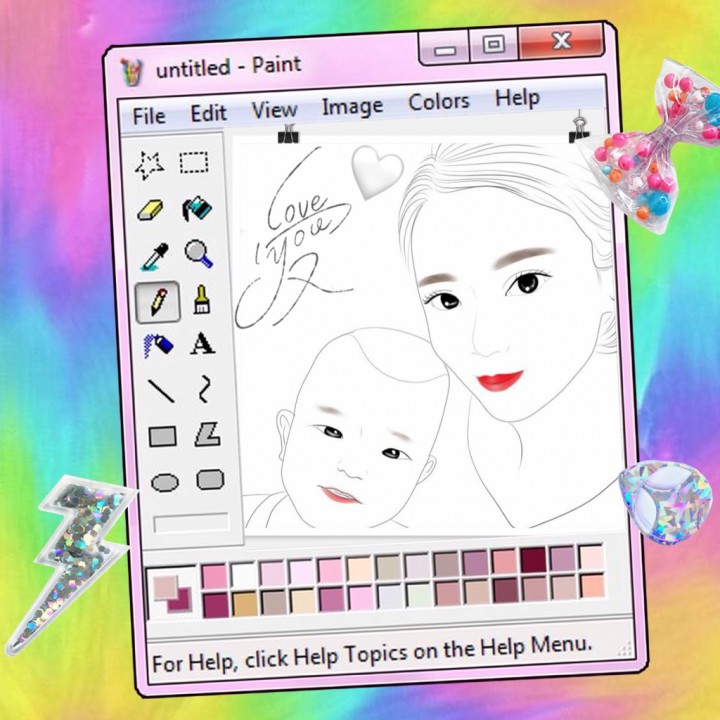
Task: Close the Paint window with red X
Action: coord(562,41)
